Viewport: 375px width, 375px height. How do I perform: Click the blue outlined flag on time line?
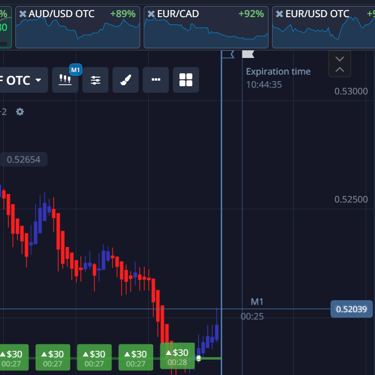[228, 54]
